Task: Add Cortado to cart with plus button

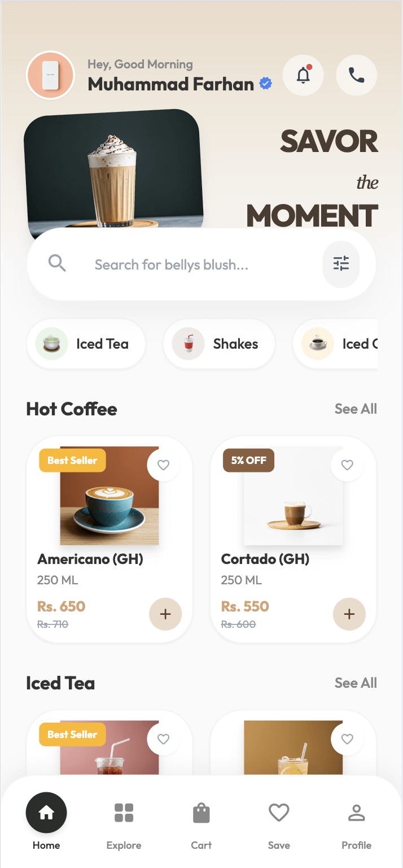Action: [349, 614]
